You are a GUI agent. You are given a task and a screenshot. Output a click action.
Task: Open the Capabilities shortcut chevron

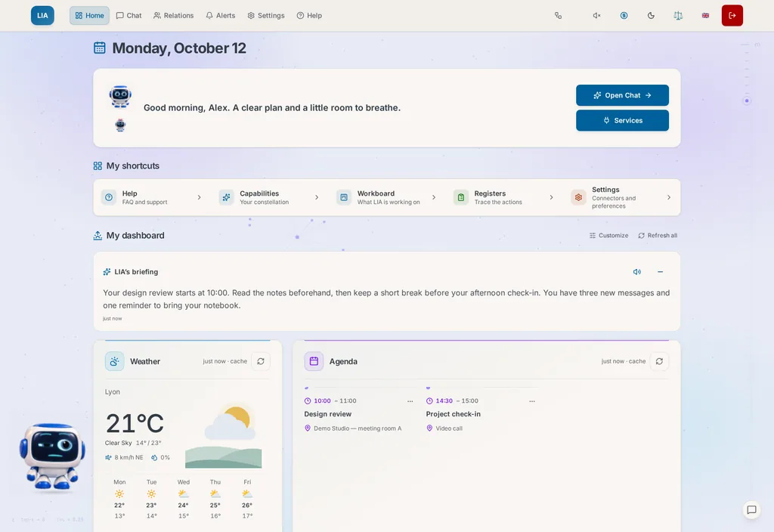317,197
